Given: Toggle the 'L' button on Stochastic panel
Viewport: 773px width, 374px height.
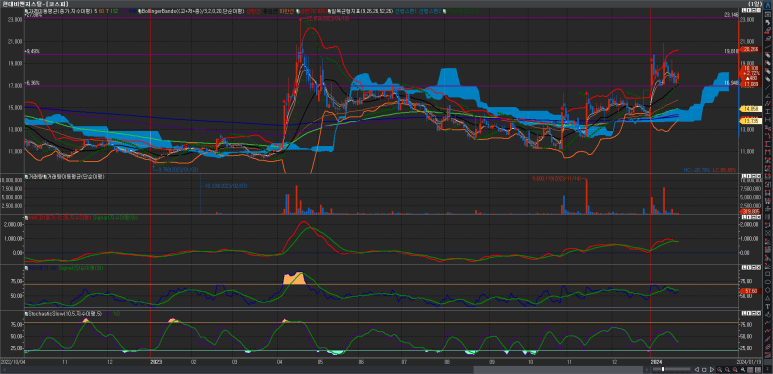Looking at the screenshot, I should (x=744, y=313).
